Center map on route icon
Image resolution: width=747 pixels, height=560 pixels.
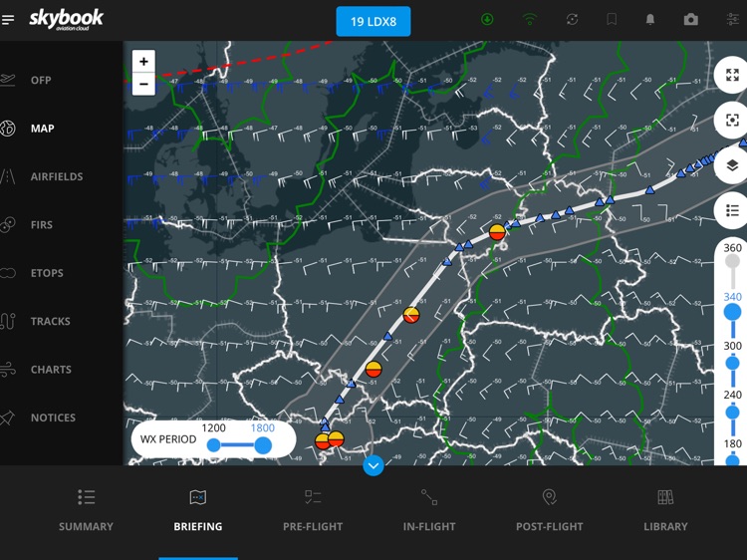(x=732, y=121)
